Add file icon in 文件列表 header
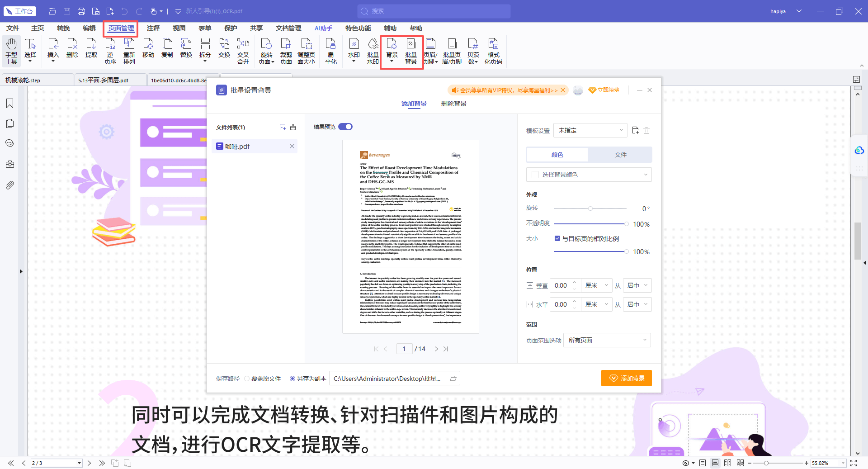Viewport: 868px width, 469px height. coord(283,127)
